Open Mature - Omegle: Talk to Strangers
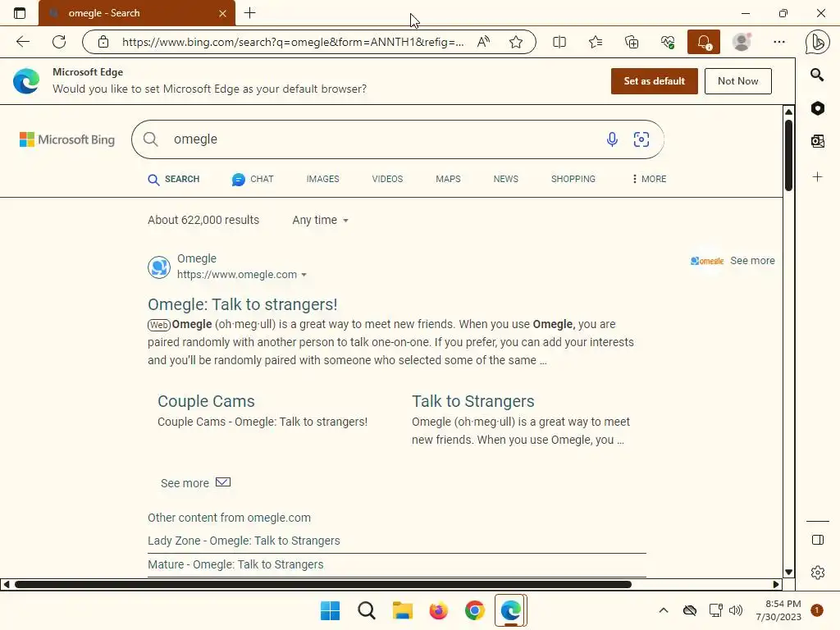Viewport: 840px width, 630px height. [235, 564]
